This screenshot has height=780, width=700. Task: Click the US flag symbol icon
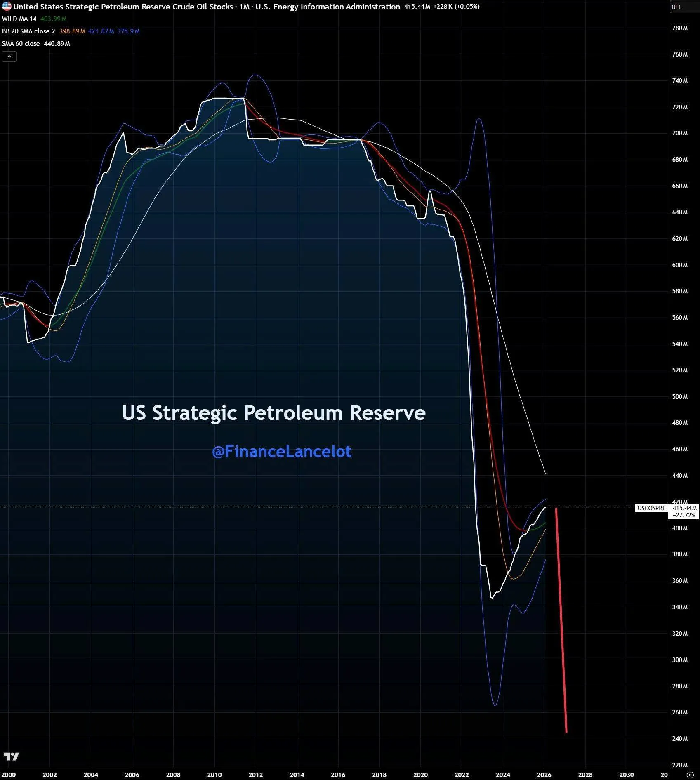(x=7, y=7)
